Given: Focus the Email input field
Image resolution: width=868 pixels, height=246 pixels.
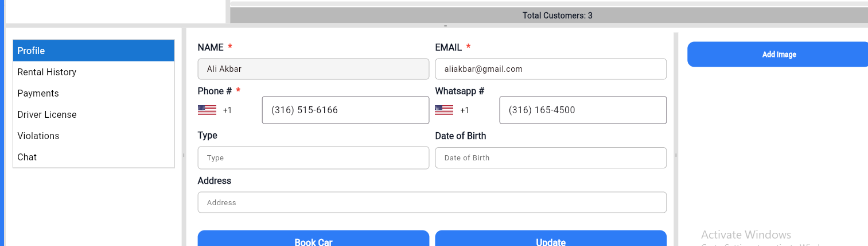Looking at the screenshot, I should coord(551,69).
